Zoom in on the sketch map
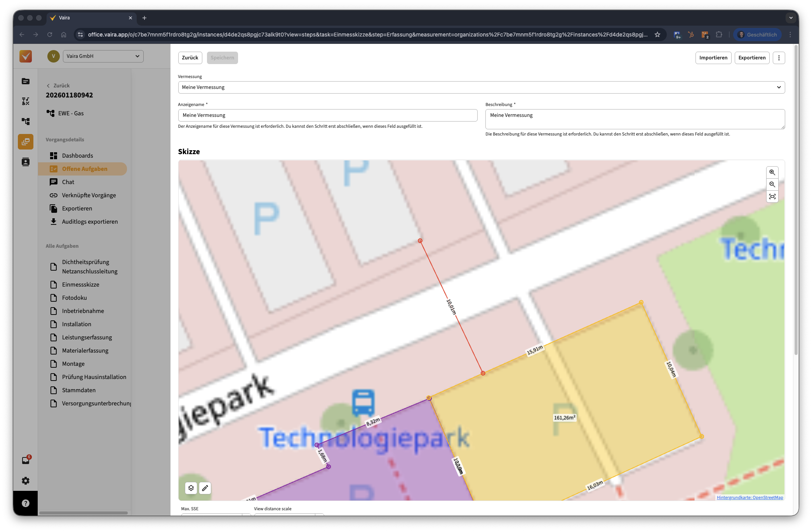 click(x=772, y=172)
